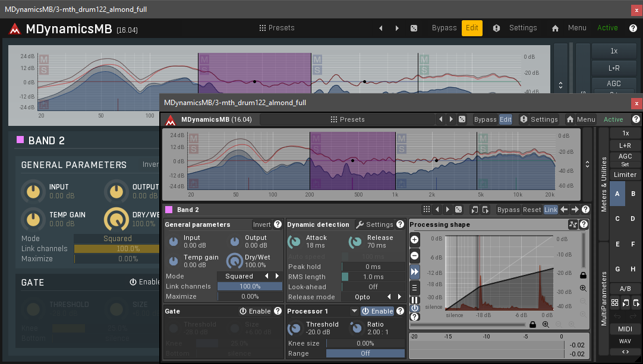Open Presets selector in background window
Viewport: 643px width, 364px height.
[x=277, y=28]
